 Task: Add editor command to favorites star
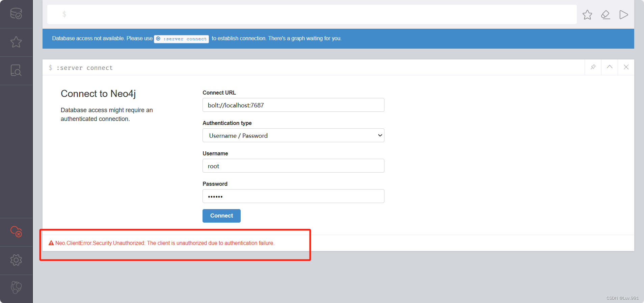587,15
